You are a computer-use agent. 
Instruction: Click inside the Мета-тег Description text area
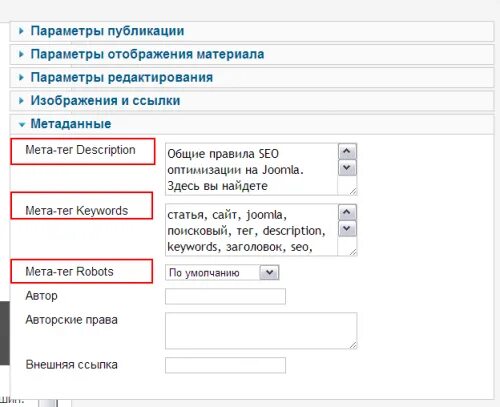pos(252,169)
